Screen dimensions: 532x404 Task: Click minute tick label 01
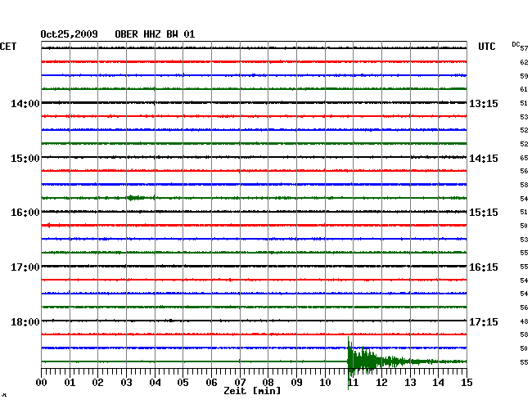pyautogui.click(x=70, y=383)
